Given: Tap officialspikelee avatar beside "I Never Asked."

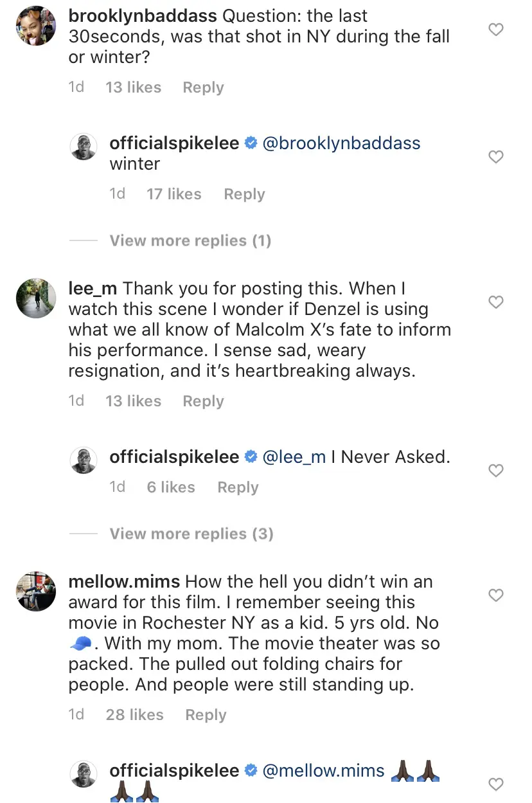Looking at the screenshot, I should [x=83, y=462].
